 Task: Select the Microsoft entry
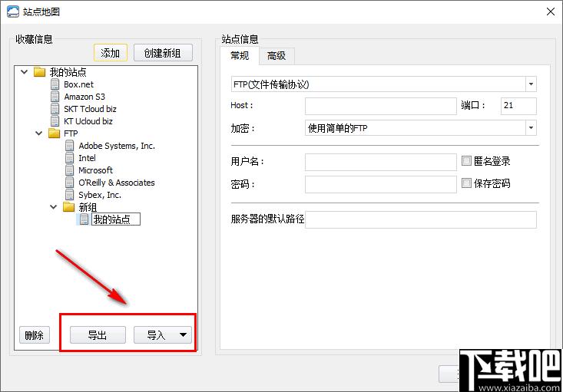95,170
